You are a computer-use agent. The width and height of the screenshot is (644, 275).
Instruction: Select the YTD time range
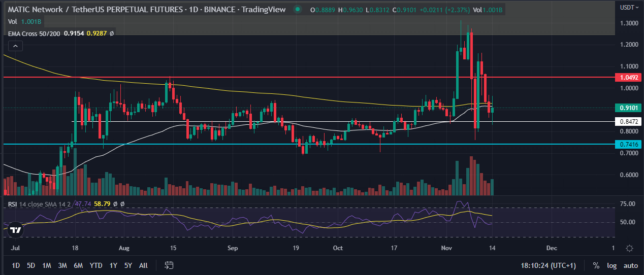click(95, 265)
